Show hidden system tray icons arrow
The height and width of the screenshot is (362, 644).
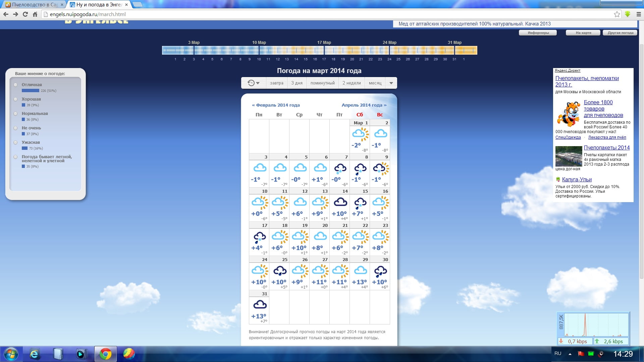(570, 354)
